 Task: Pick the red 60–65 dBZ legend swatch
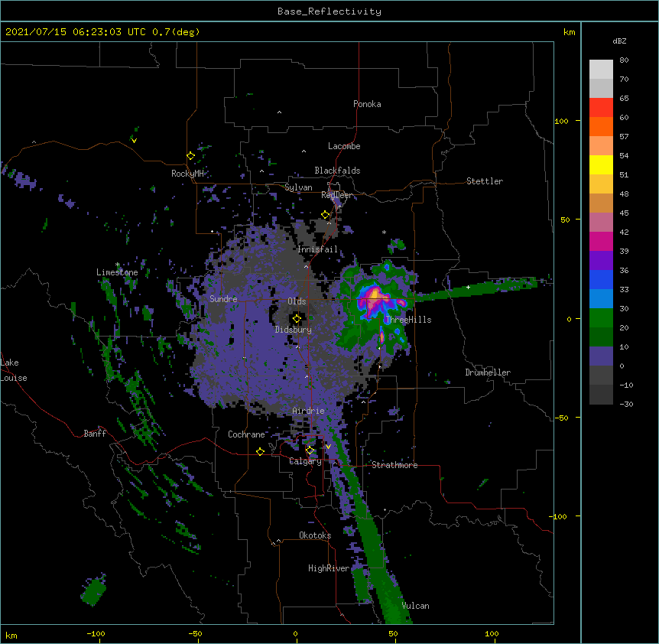[x=601, y=108]
